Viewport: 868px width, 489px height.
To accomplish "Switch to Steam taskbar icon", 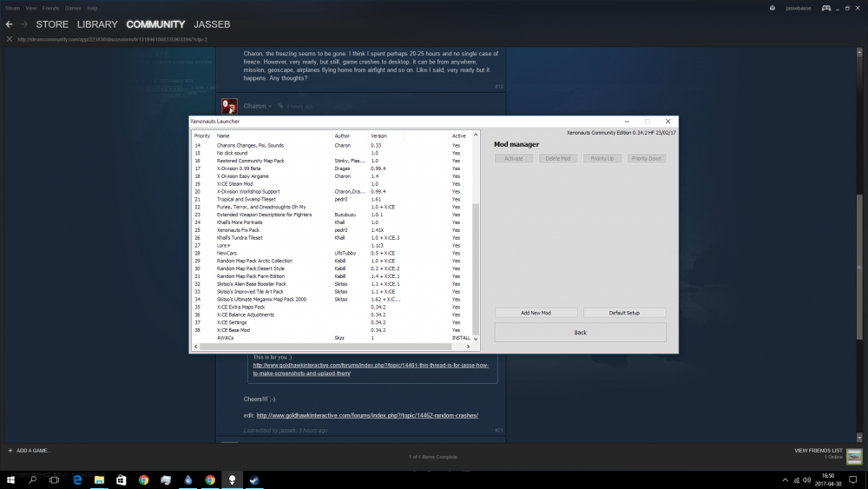I will (254, 479).
